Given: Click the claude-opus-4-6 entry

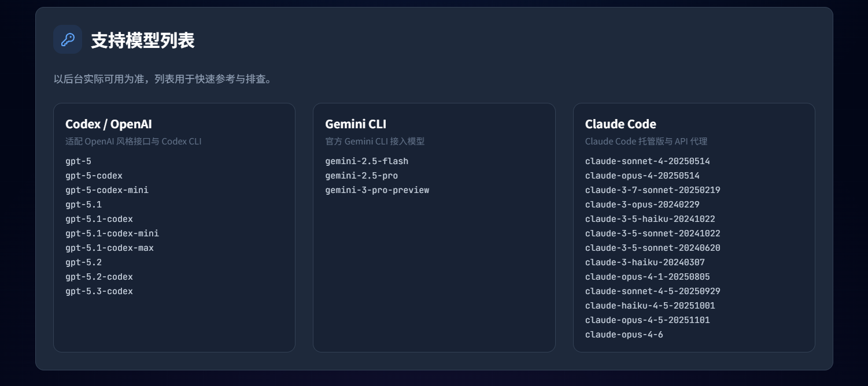Looking at the screenshot, I should click(x=624, y=335).
